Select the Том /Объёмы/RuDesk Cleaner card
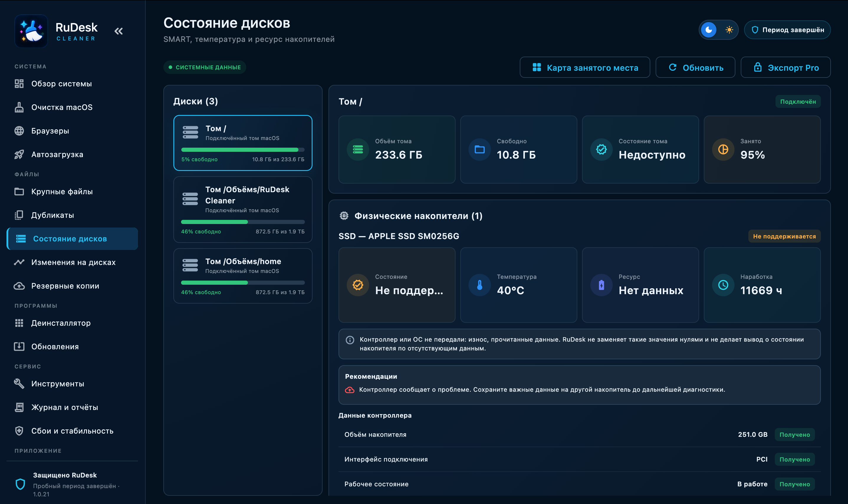 pos(243,210)
